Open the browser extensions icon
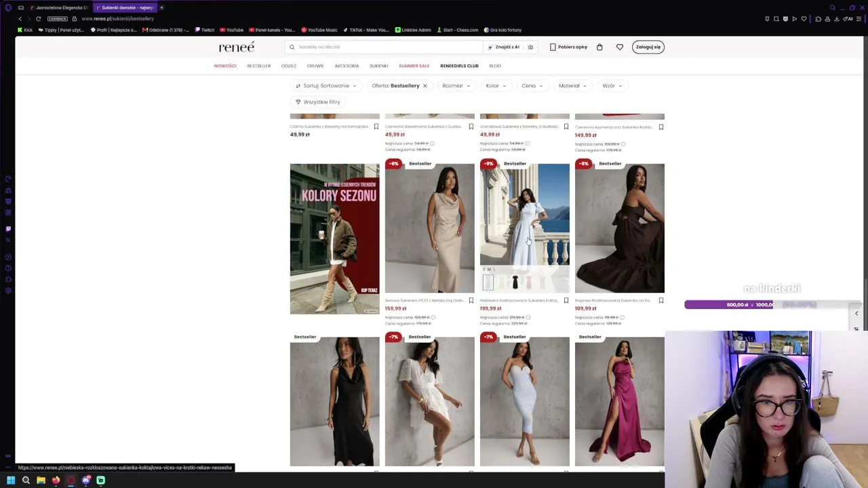The height and width of the screenshot is (488, 868). 818,18
